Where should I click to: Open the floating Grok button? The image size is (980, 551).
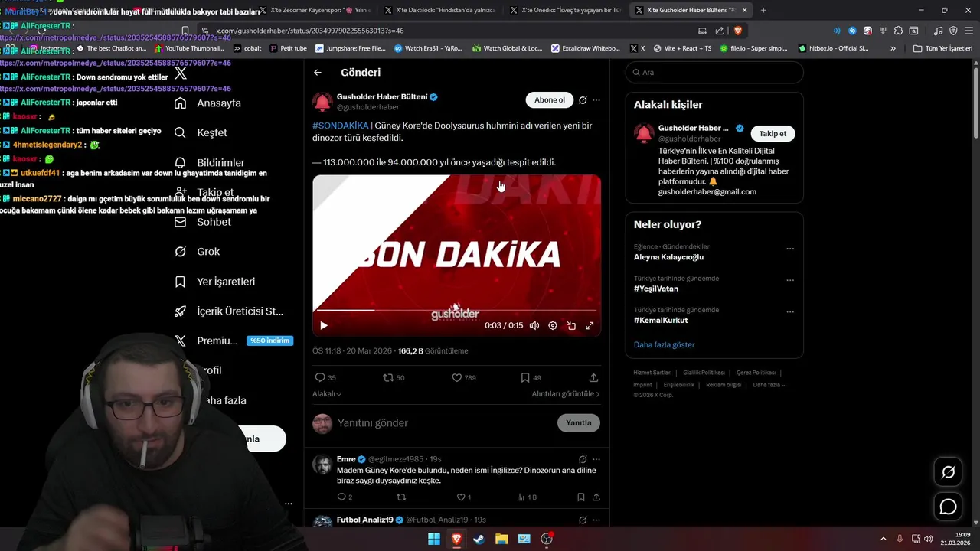click(948, 472)
